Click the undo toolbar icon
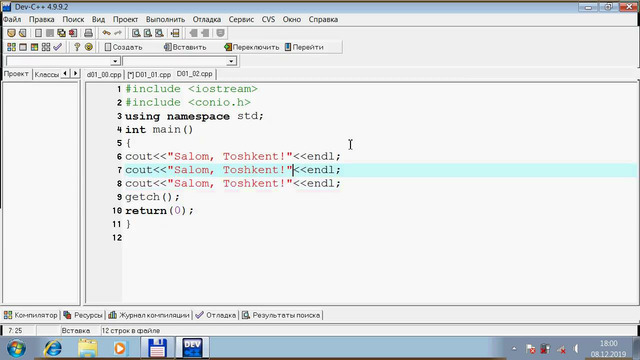 tap(107, 33)
